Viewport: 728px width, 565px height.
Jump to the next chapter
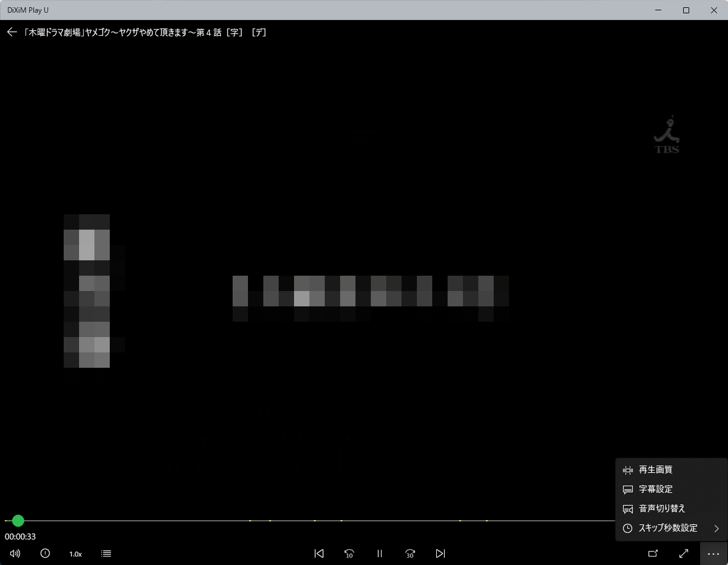tap(440, 554)
